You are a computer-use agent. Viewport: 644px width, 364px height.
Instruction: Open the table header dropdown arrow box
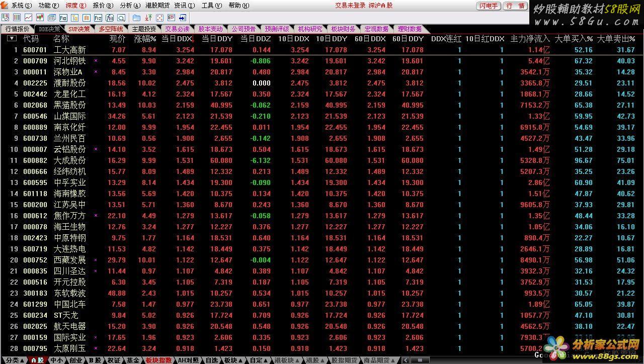coord(12,39)
